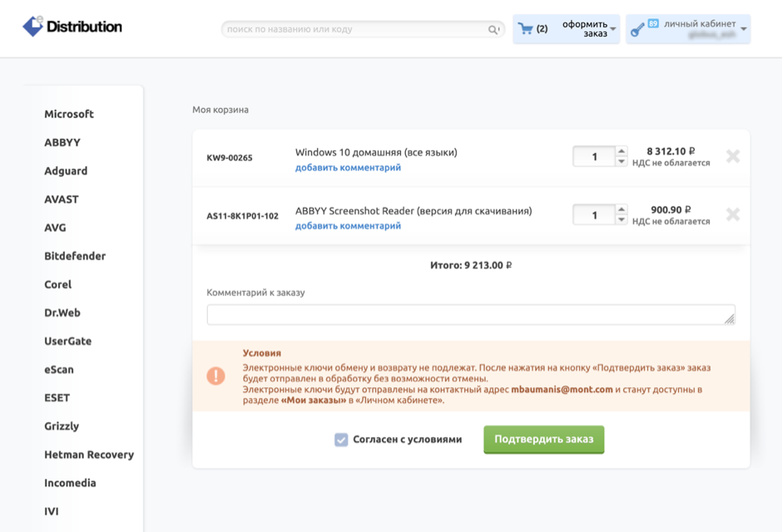
Task: Go to Dr.Web vendor category
Action: 62,313
